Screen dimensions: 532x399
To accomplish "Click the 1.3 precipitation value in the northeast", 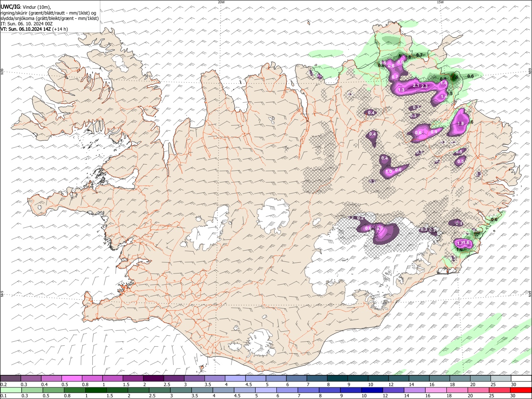I will tap(401, 90).
